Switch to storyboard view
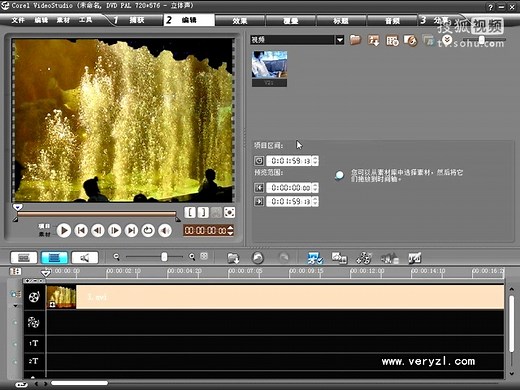 click(x=24, y=257)
